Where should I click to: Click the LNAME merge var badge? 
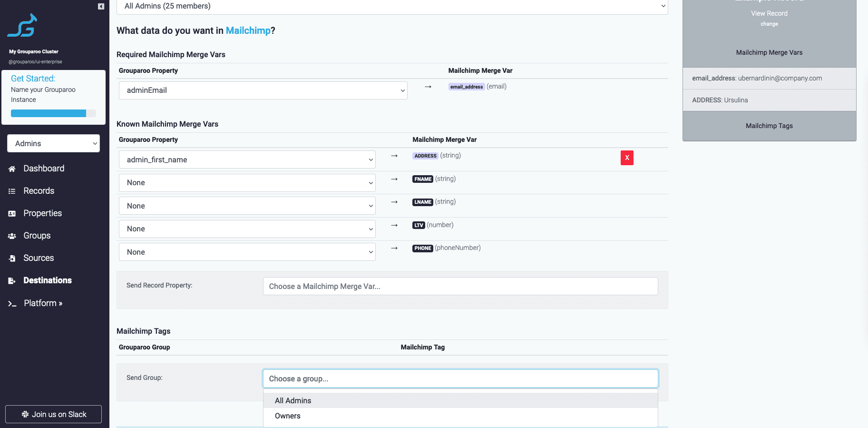point(423,202)
